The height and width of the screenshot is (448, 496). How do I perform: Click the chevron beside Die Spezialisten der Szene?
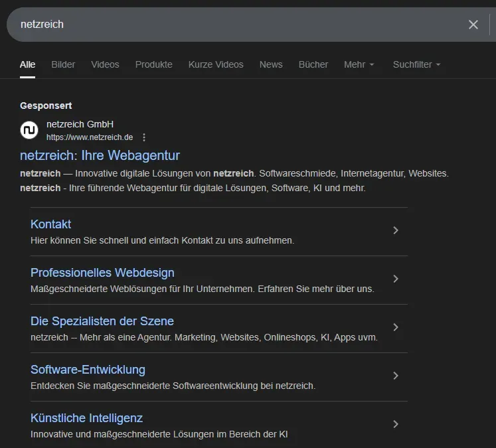tap(396, 327)
